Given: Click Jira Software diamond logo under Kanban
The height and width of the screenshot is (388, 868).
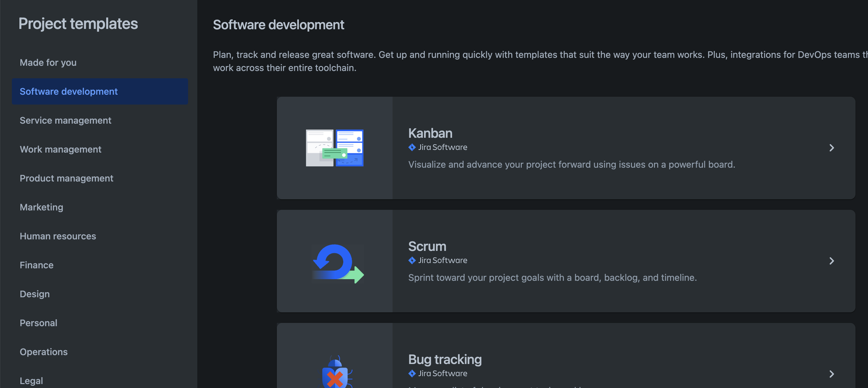Looking at the screenshot, I should 412,147.
